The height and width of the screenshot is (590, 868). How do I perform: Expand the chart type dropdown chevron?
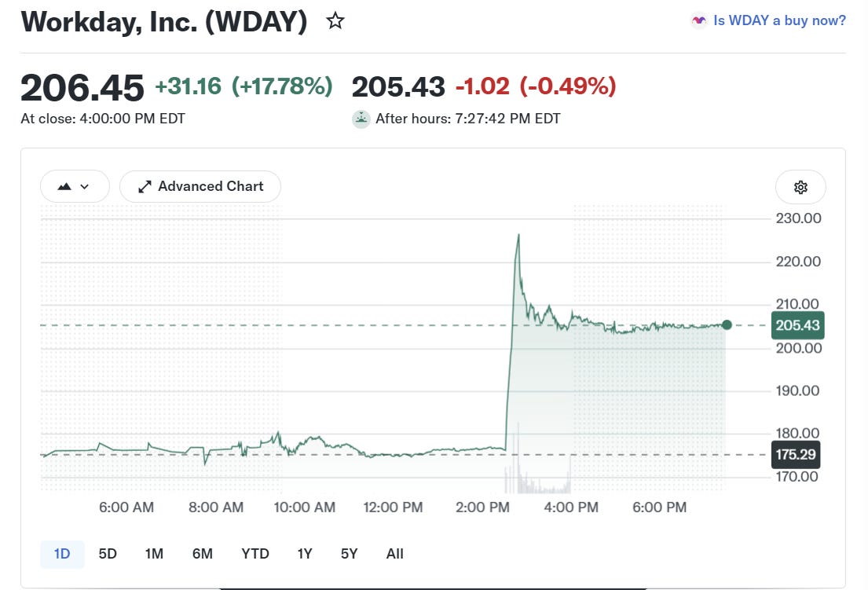tap(85, 186)
